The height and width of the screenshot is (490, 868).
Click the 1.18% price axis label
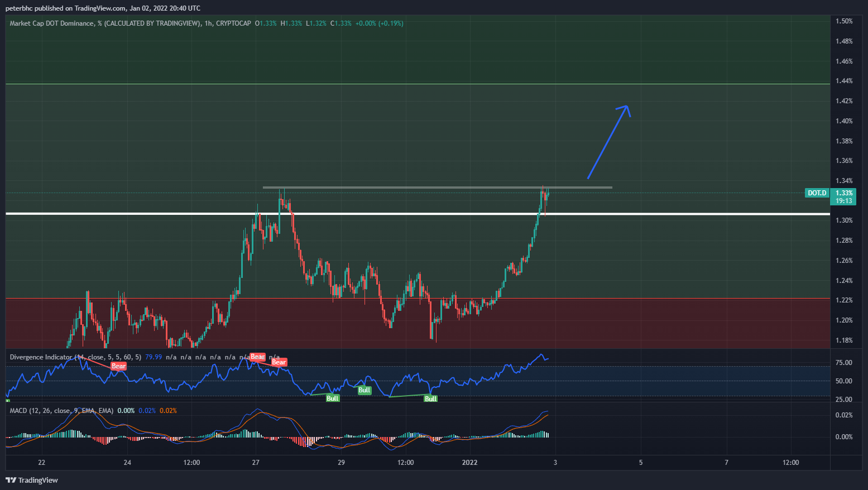(x=844, y=340)
